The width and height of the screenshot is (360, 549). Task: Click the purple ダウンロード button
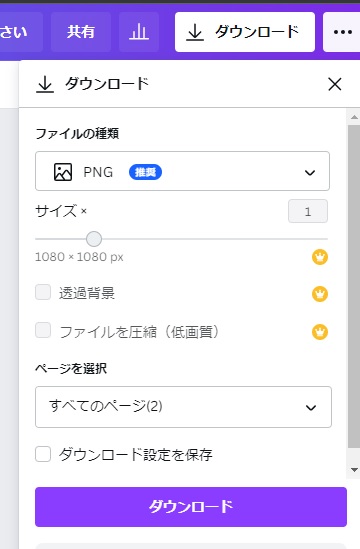191,507
